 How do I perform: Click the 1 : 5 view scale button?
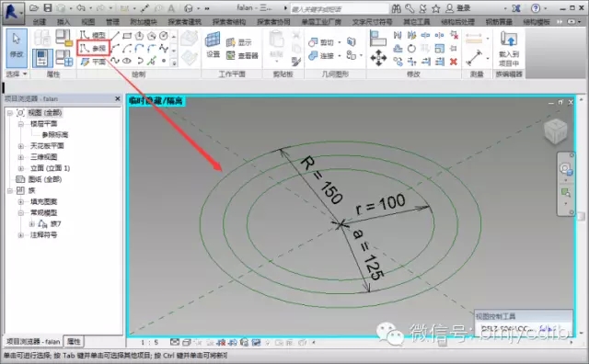[x=149, y=342]
